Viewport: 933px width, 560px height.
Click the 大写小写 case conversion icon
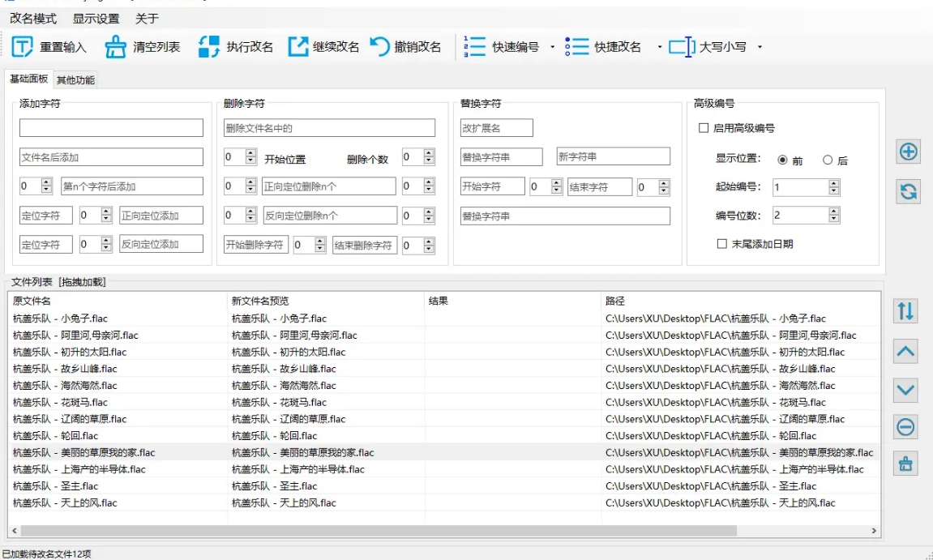682,46
